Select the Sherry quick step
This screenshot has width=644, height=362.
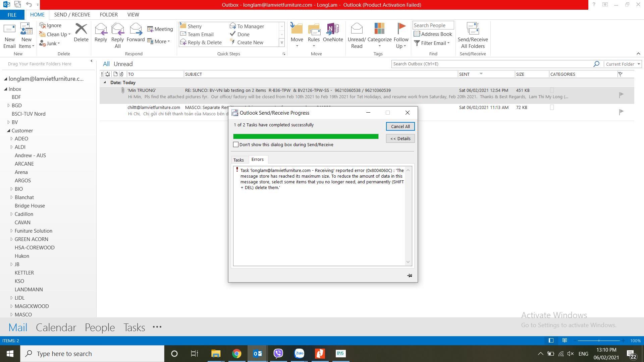coord(191,26)
